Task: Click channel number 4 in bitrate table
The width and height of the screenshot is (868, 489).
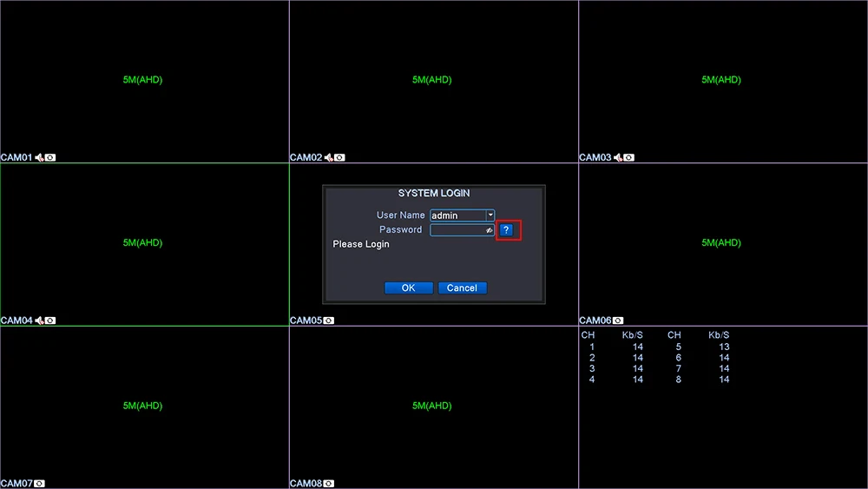Action: pyautogui.click(x=592, y=380)
